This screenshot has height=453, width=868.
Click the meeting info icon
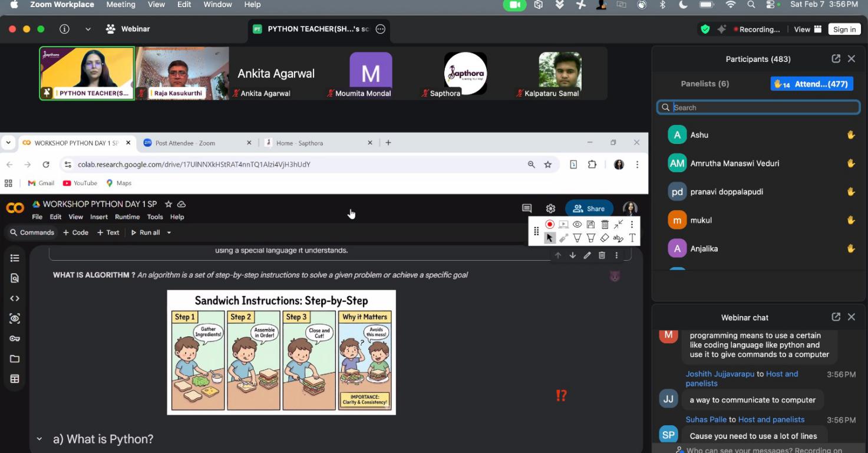[65, 29]
